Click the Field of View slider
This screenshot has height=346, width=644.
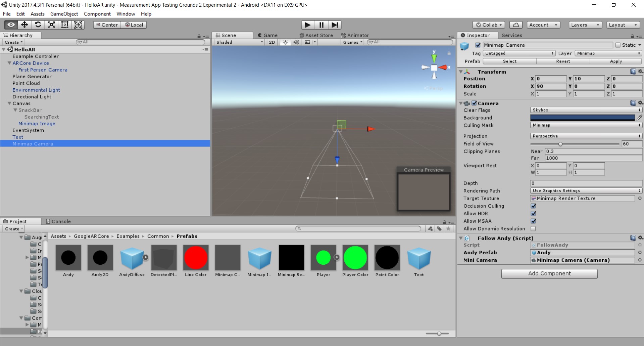tap(575, 144)
